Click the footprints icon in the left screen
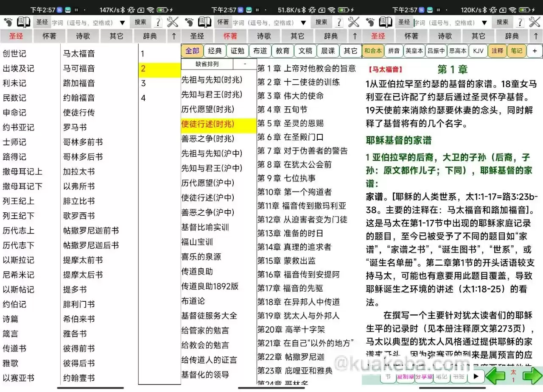Image resolution: width=543 pixels, height=392 pixels. [x=8, y=22]
